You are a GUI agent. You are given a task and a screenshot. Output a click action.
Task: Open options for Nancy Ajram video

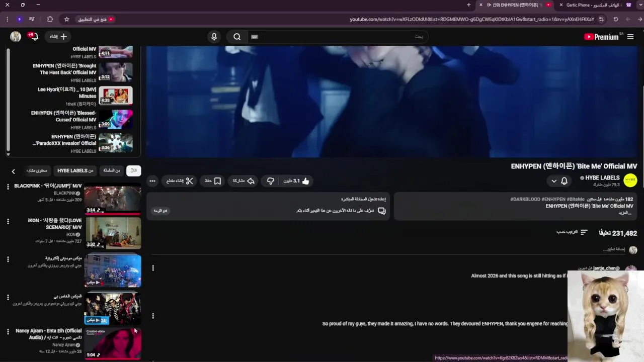click(x=8, y=331)
